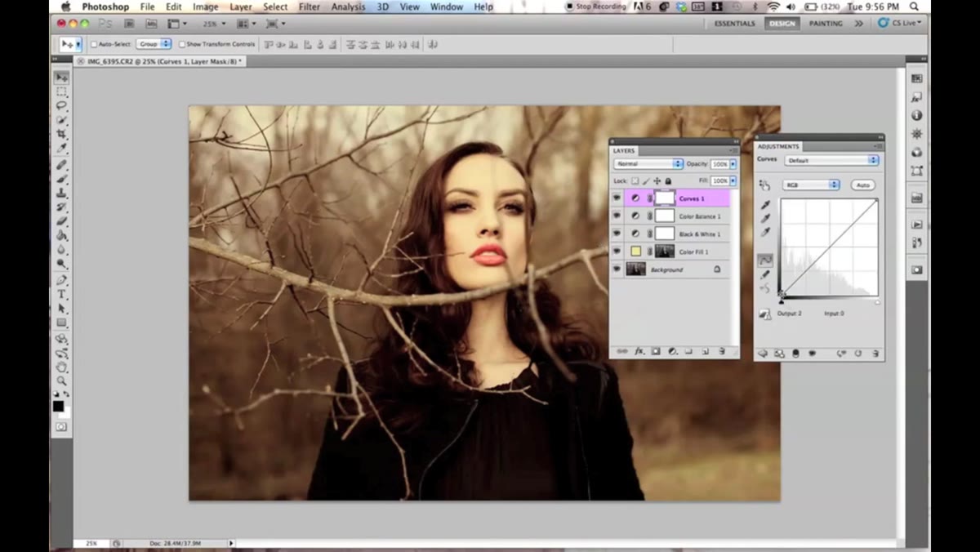The width and height of the screenshot is (980, 552).
Task: Click the layer styles fx icon
Action: (x=639, y=351)
